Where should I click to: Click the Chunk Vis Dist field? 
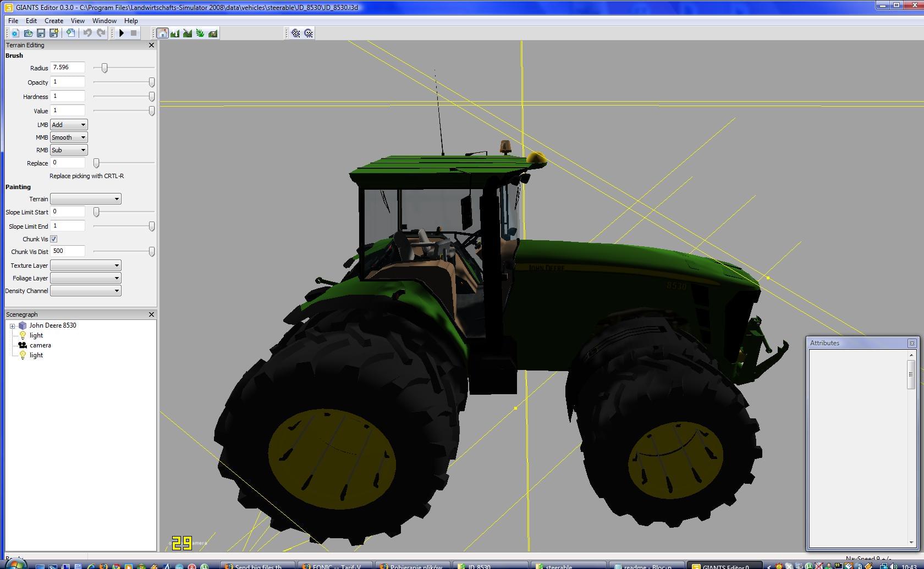(68, 251)
